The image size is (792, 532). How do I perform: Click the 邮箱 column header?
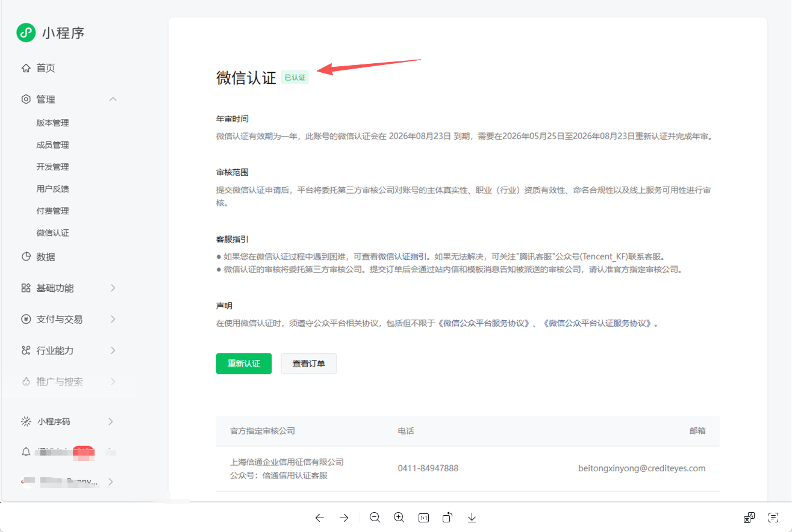[697, 431]
